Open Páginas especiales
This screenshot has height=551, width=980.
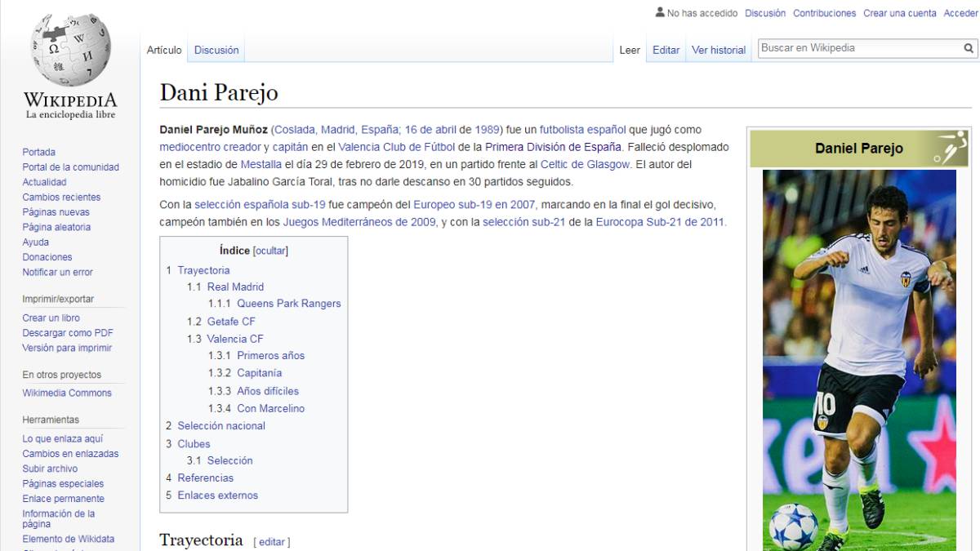[x=63, y=484]
